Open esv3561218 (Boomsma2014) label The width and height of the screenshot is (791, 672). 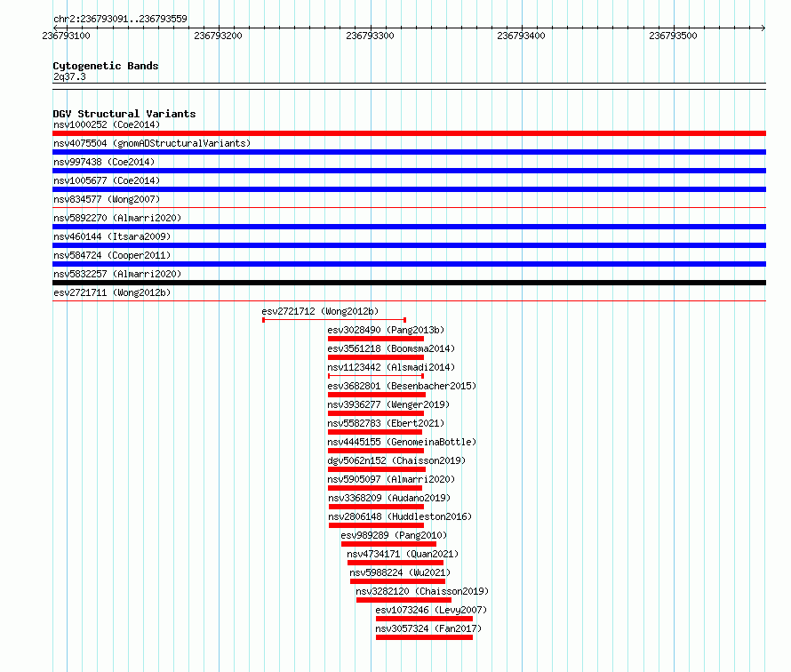tap(391, 348)
